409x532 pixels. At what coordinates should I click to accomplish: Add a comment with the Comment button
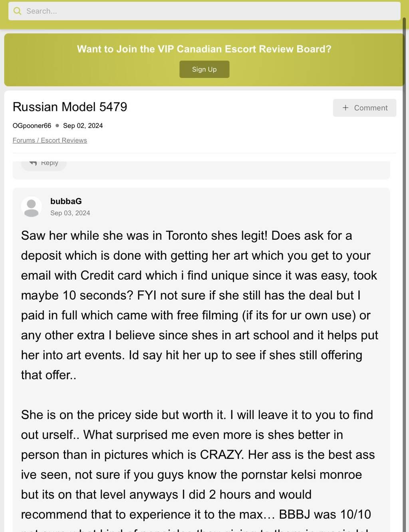pos(365,108)
